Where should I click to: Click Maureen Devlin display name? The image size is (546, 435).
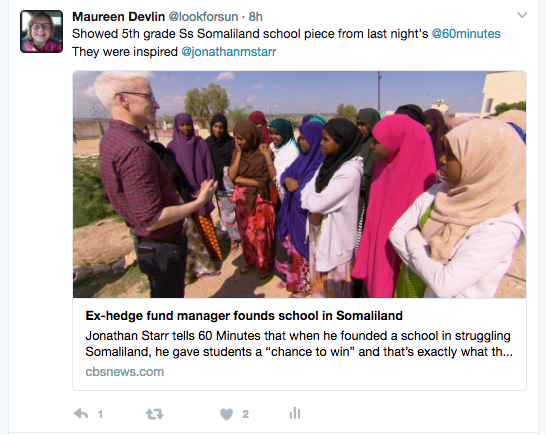[x=118, y=16]
